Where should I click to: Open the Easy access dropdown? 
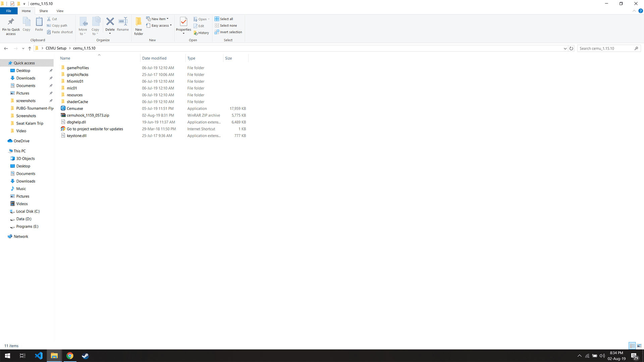pyautogui.click(x=159, y=26)
